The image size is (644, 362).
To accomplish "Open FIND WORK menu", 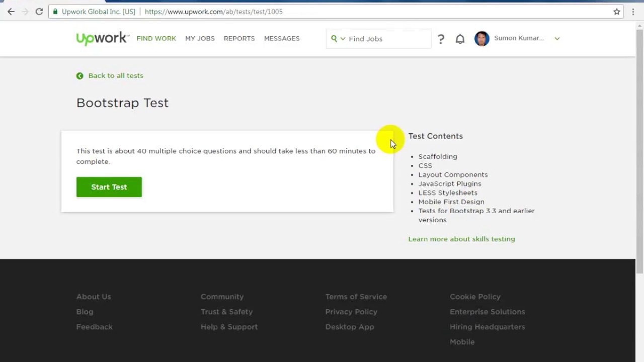I will click(x=156, y=39).
